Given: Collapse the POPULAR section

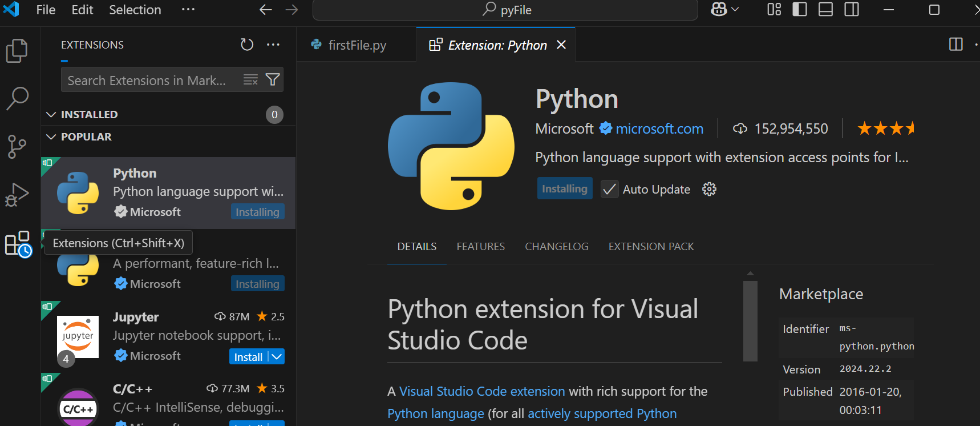Looking at the screenshot, I should (x=51, y=137).
